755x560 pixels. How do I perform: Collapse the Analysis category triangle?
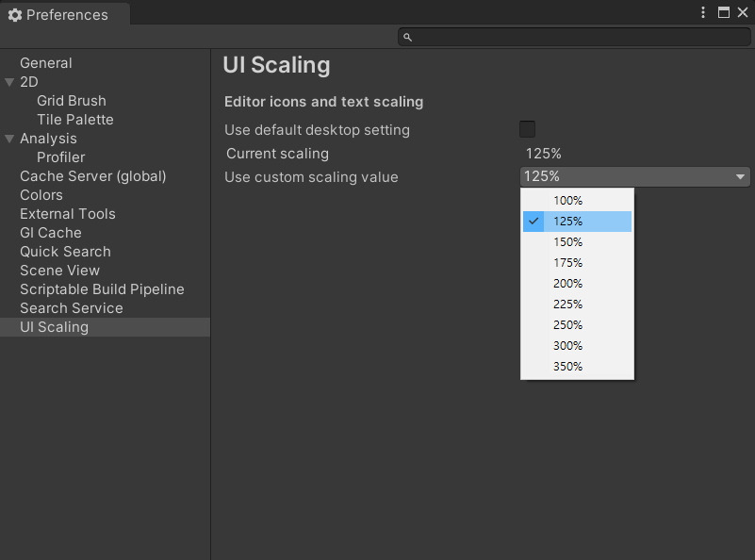(9, 139)
